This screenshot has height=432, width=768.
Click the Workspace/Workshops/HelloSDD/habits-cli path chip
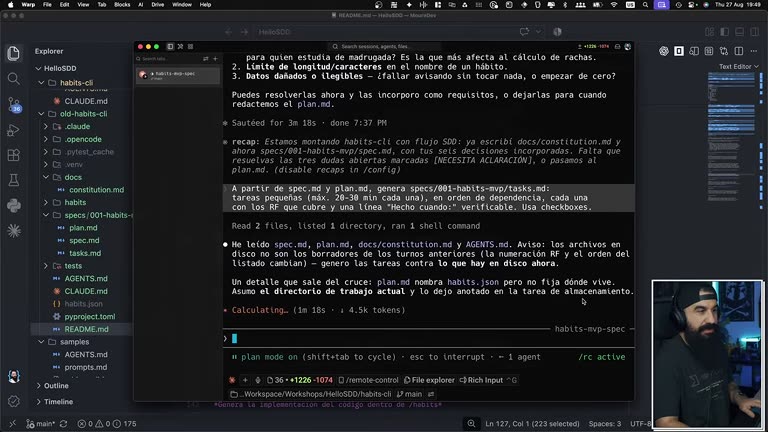click(311, 394)
